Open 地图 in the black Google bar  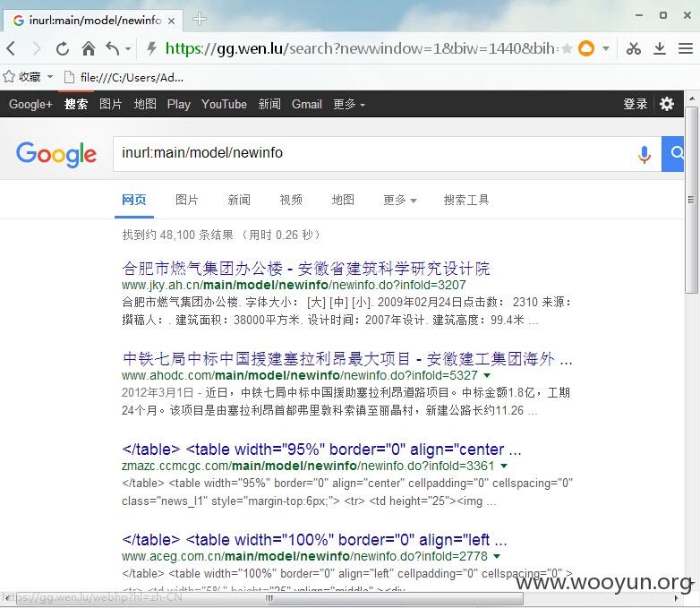pos(145,104)
